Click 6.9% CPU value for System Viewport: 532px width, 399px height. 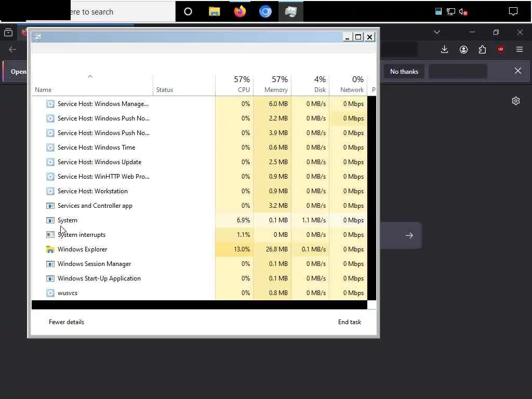click(x=243, y=220)
